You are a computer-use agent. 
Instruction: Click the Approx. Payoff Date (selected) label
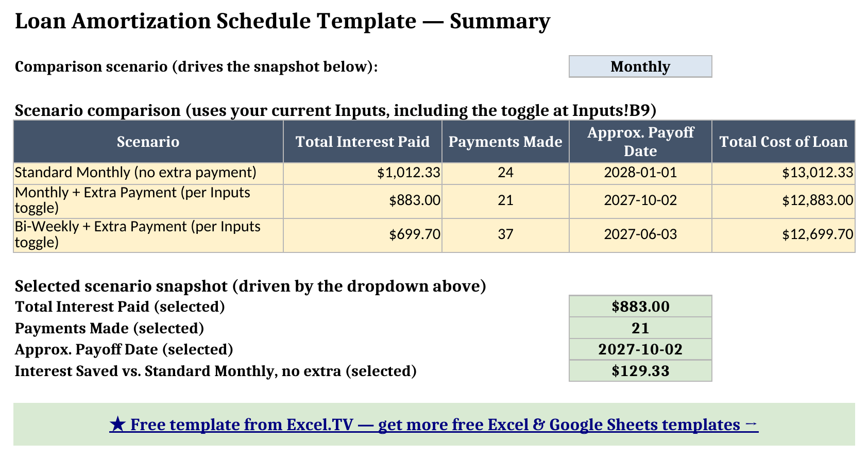click(x=124, y=350)
